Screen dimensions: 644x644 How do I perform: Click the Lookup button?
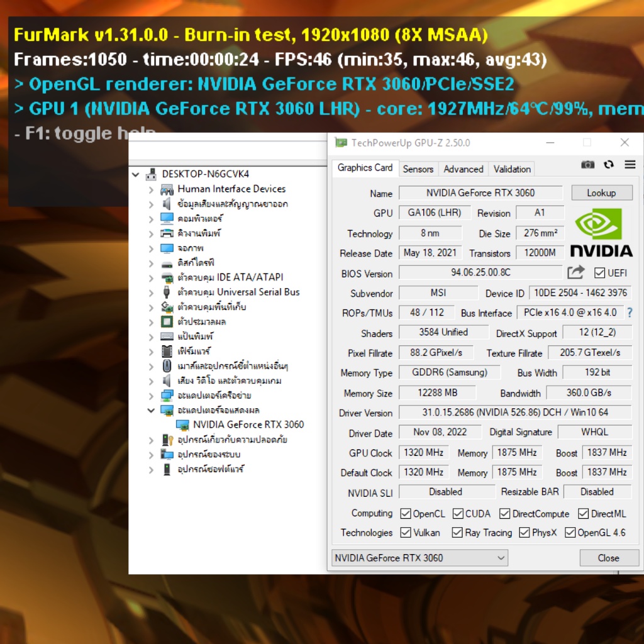pos(601,193)
